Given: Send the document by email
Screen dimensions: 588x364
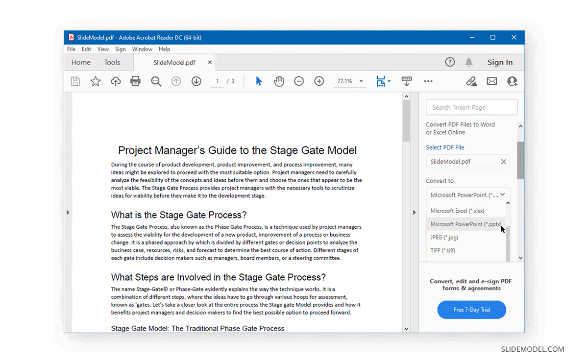Looking at the screenshot, I should point(492,81).
